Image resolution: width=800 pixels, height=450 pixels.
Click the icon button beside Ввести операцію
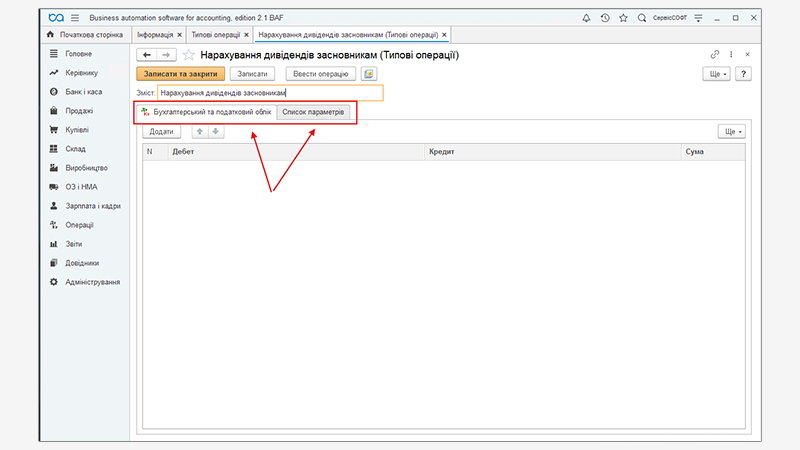tap(369, 74)
